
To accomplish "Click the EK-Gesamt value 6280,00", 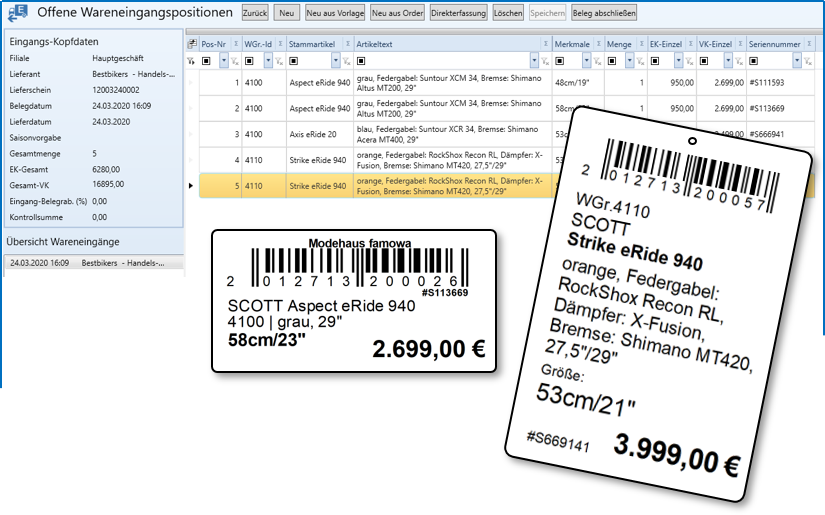I will (x=106, y=169).
